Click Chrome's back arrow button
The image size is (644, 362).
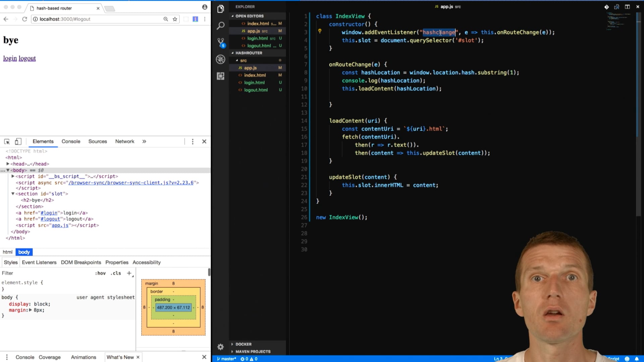coord(6,19)
